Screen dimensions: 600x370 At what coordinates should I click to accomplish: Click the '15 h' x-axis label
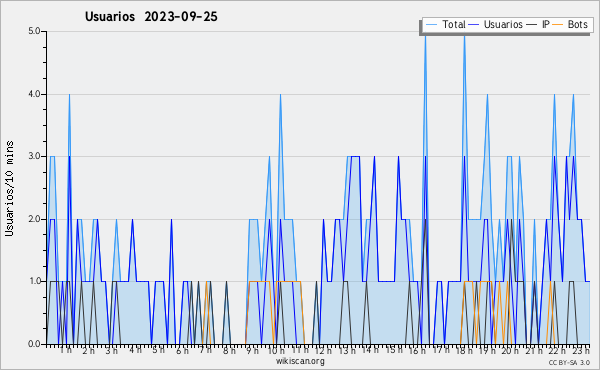click(394, 350)
